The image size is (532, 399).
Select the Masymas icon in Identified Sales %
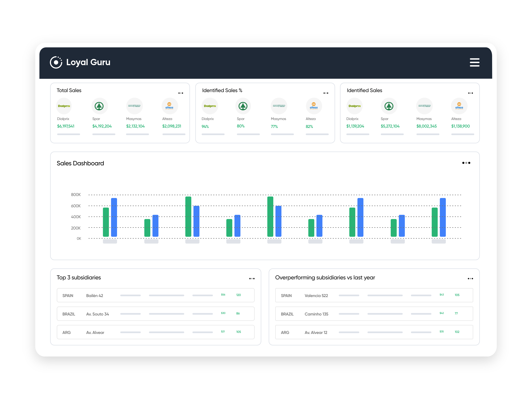[278, 106]
